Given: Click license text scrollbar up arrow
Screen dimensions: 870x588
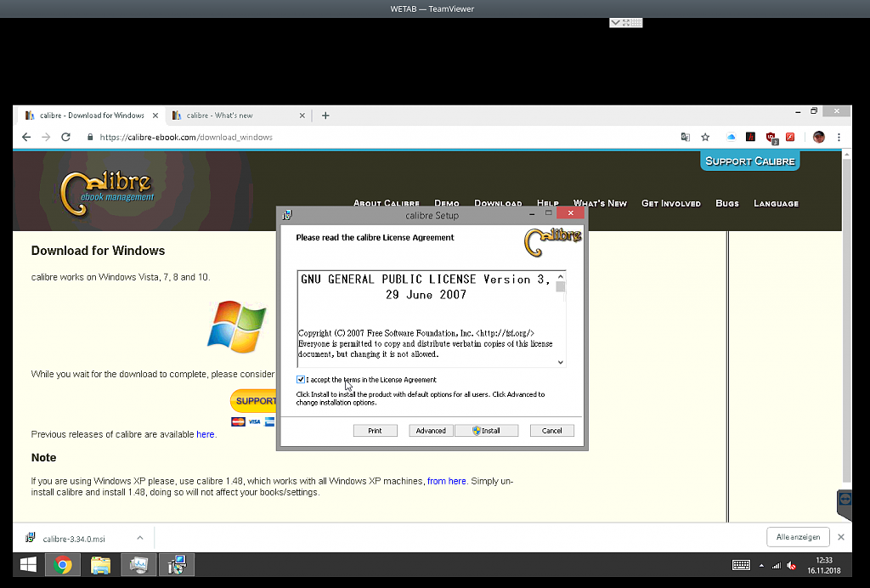Looking at the screenshot, I should click(561, 276).
